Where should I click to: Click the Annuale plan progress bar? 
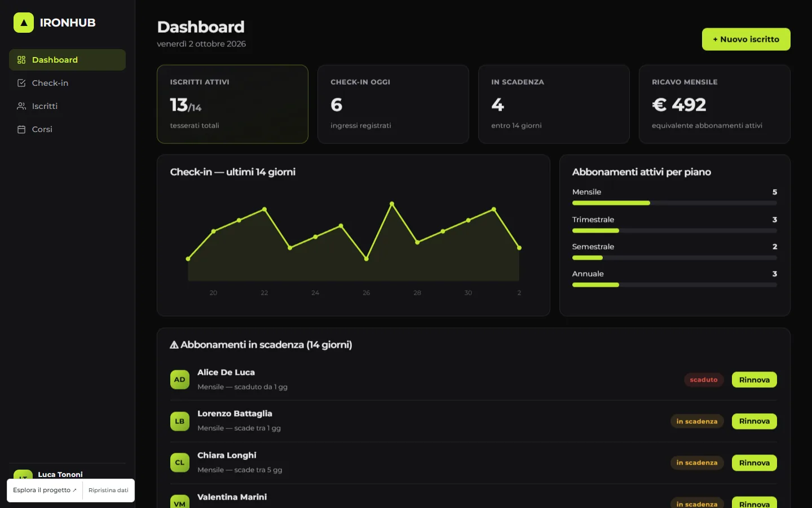[674, 285]
